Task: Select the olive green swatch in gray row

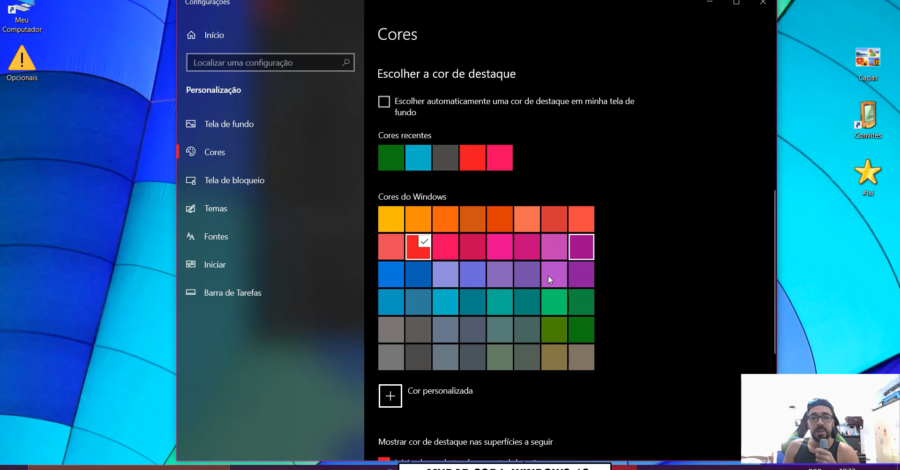Action: 554,329
